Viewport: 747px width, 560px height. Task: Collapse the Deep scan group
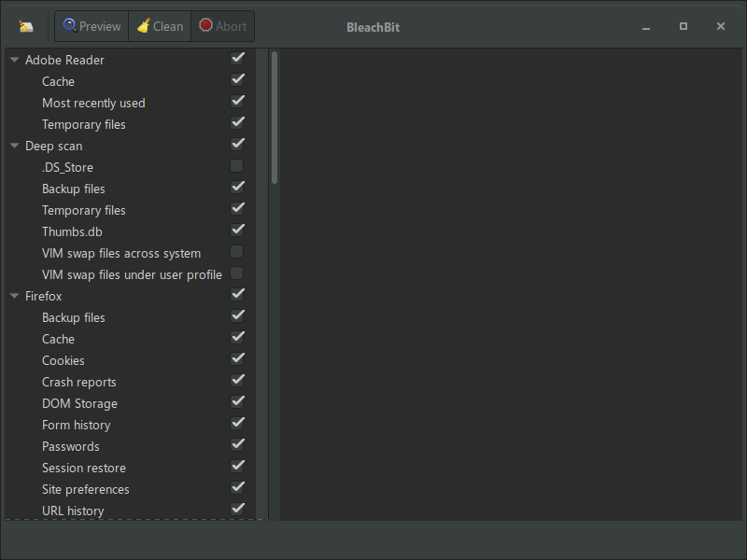[x=14, y=146]
